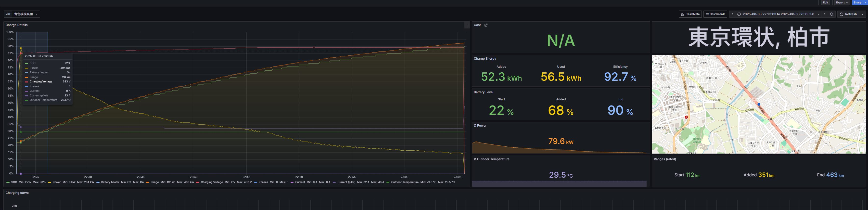
Task: Shift time range forward with right arrow
Action: coord(825,14)
